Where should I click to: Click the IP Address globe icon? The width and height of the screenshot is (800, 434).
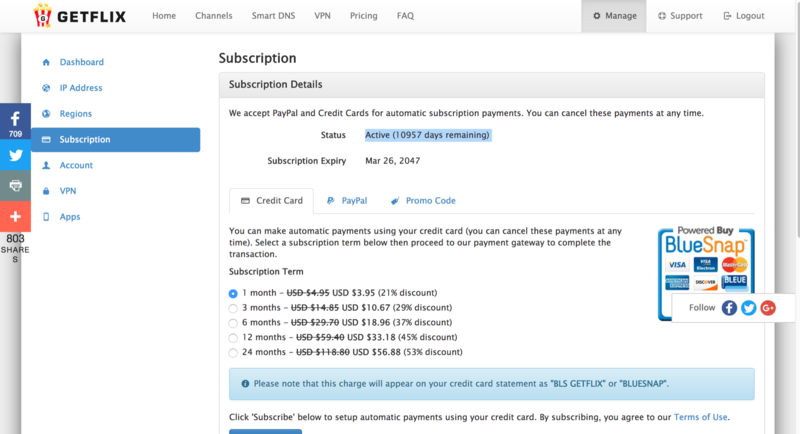[x=46, y=88]
